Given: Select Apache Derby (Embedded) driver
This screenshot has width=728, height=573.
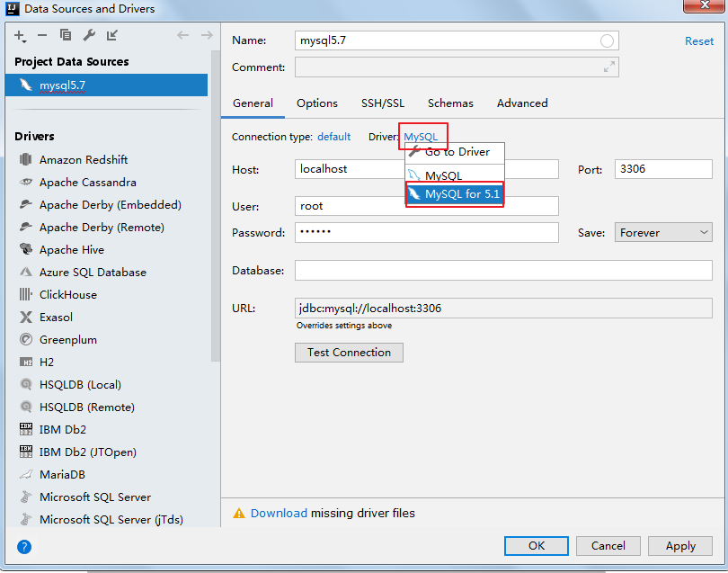Looking at the screenshot, I should coord(110,205).
